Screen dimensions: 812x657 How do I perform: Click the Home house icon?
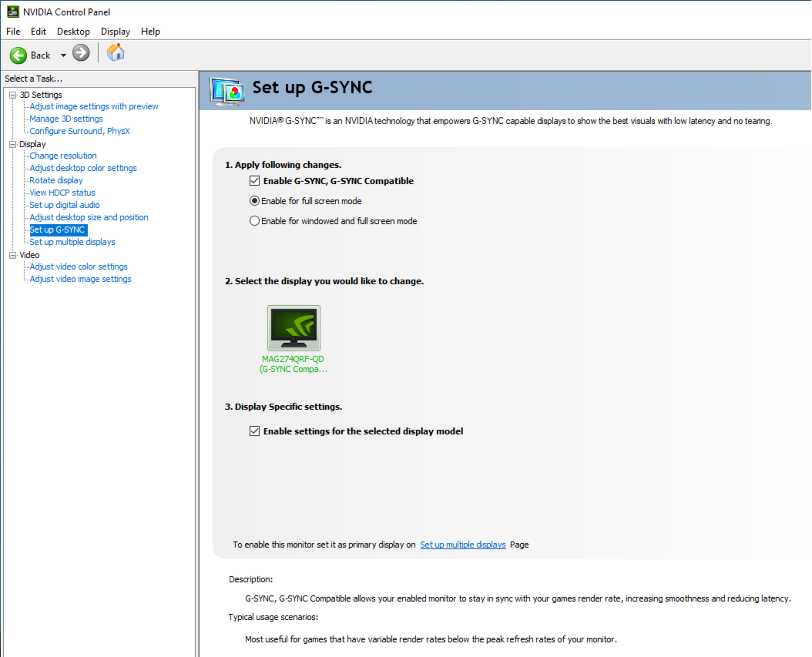[x=115, y=53]
